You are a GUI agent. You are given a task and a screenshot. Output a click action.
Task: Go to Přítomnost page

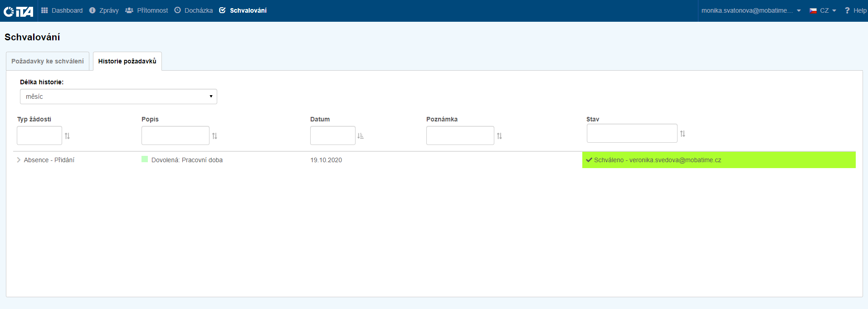146,10
